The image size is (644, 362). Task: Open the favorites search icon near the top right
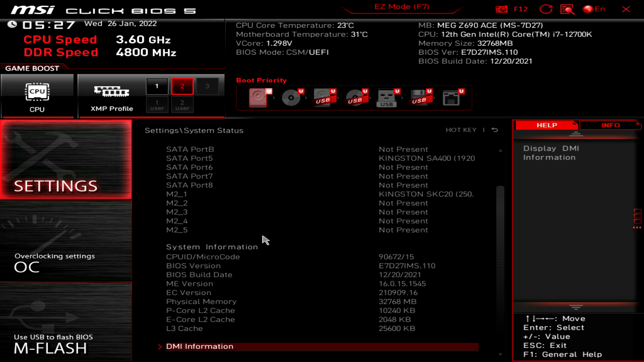(566, 9)
